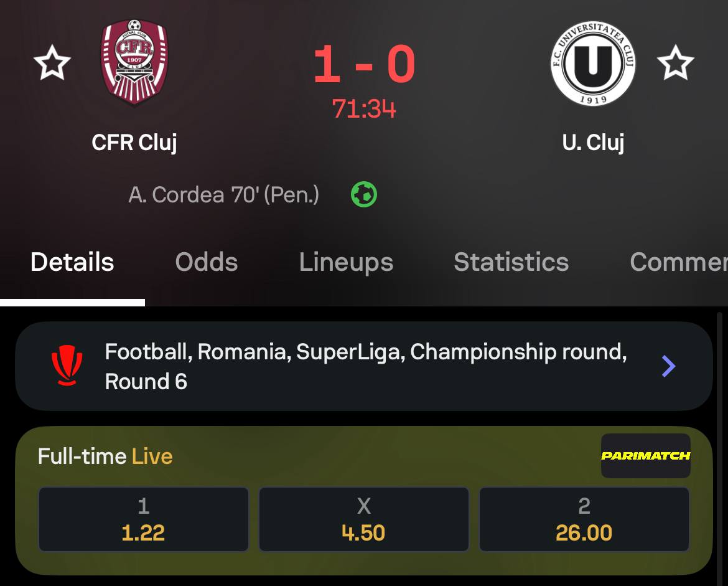The width and height of the screenshot is (728, 586).
Task: Tap the Universitatea Cluj club crest
Action: pyautogui.click(x=592, y=64)
